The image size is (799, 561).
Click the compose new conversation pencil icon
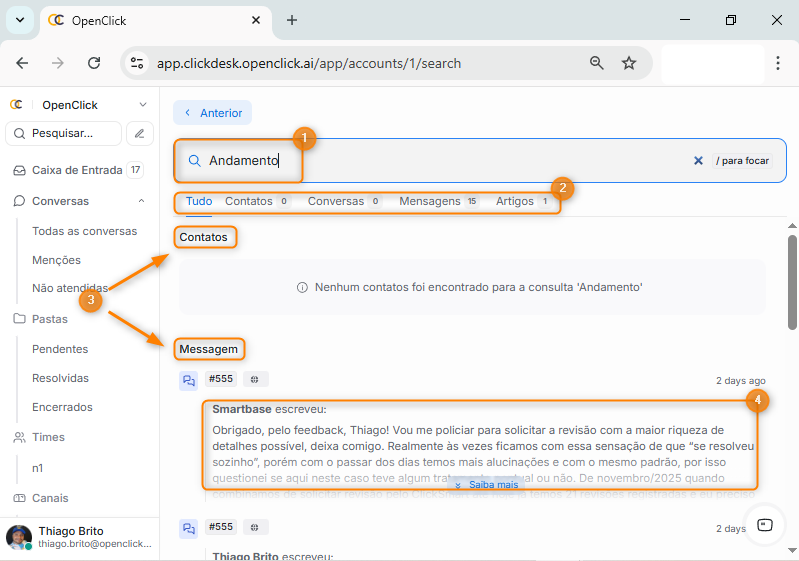pyautogui.click(x=141, y=133)
